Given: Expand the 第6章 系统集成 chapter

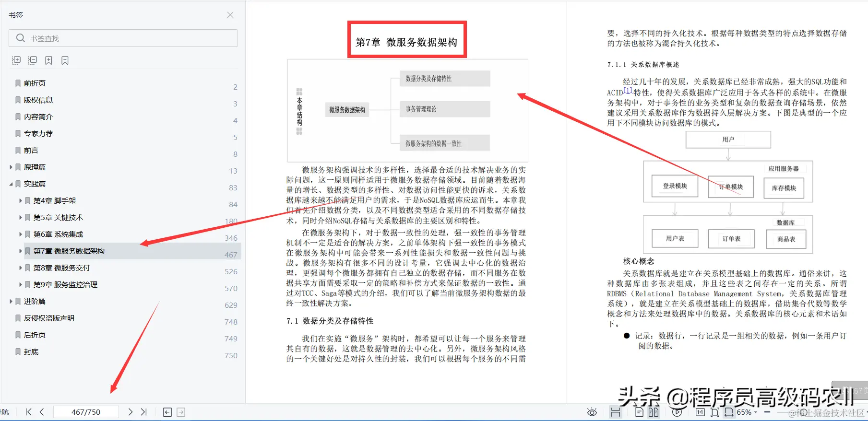Looking at the screenshot, I should click(21, 234).
